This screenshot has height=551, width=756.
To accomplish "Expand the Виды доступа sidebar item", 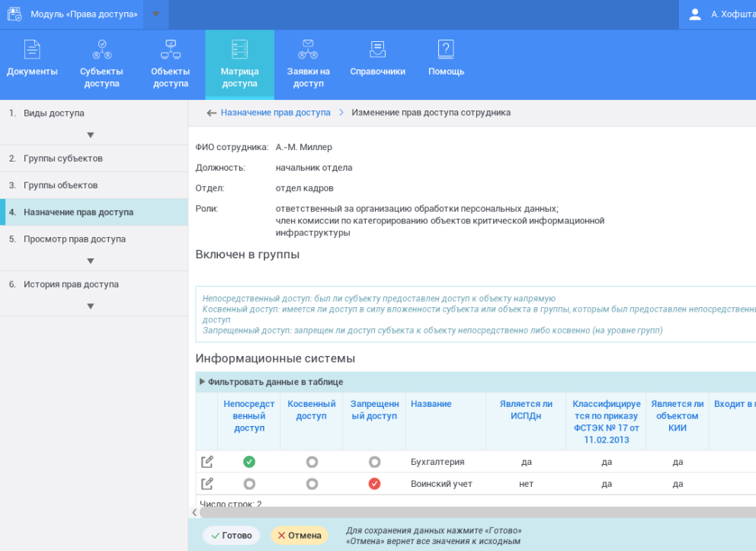I will coord(90,134).
